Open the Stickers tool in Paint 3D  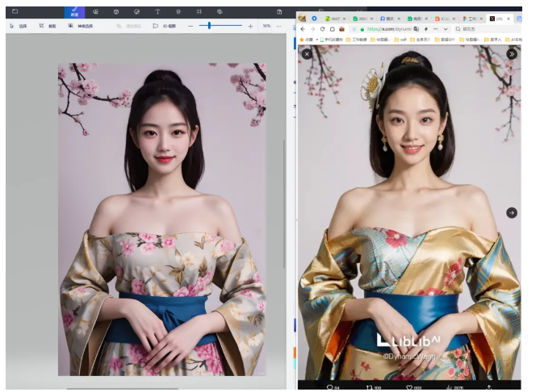tap(136, 12)
